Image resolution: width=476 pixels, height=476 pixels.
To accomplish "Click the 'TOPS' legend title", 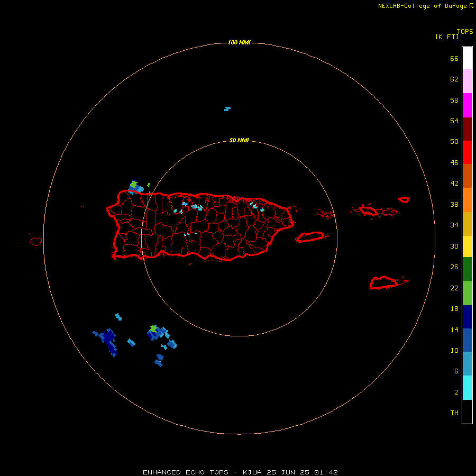I will tap(465, 31).
